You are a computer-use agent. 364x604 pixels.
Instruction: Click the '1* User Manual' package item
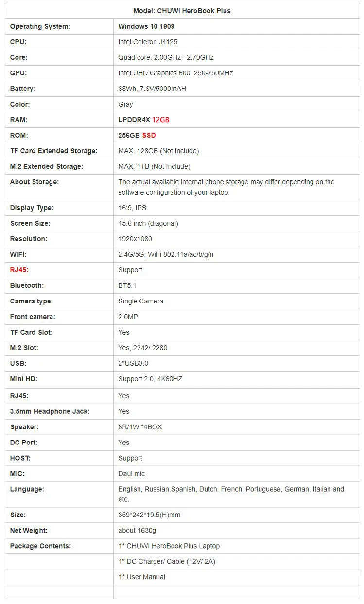point(142,577)
